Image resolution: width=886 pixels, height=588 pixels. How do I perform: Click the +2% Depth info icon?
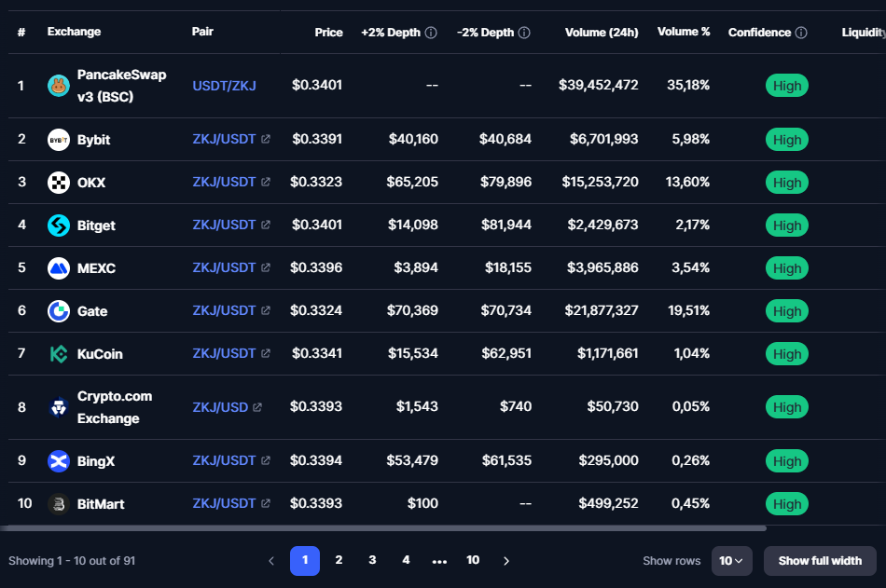coord(431,33)
